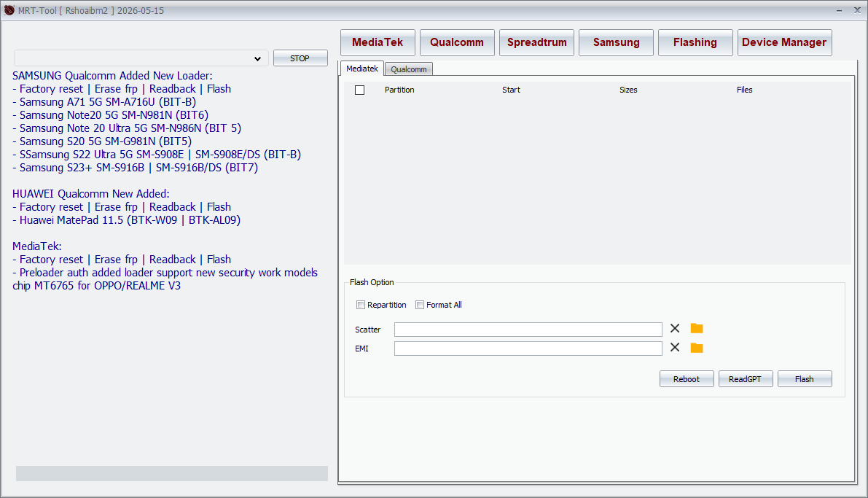The height and width of the screenshot is (498, 868).
Task: Click the Reboot button
Action: click(686, 378)
